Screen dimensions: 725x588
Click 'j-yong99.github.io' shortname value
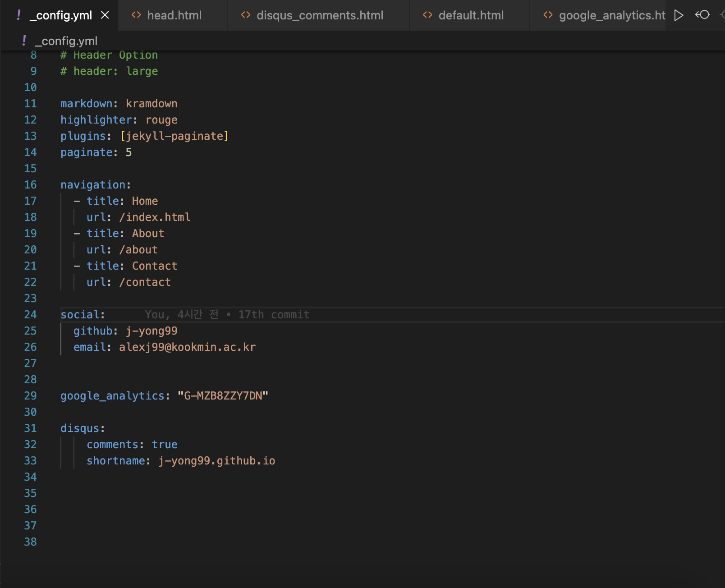coord(216,461)
